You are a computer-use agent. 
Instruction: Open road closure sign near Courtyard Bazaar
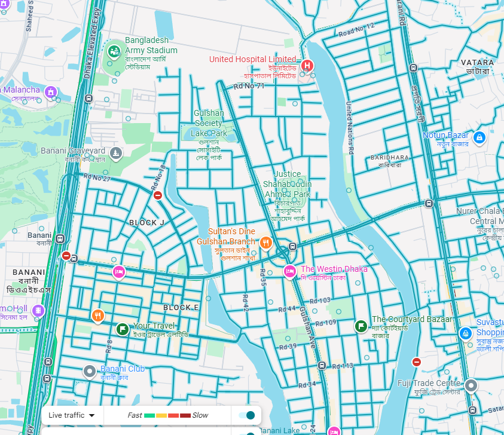coord(417,362)
